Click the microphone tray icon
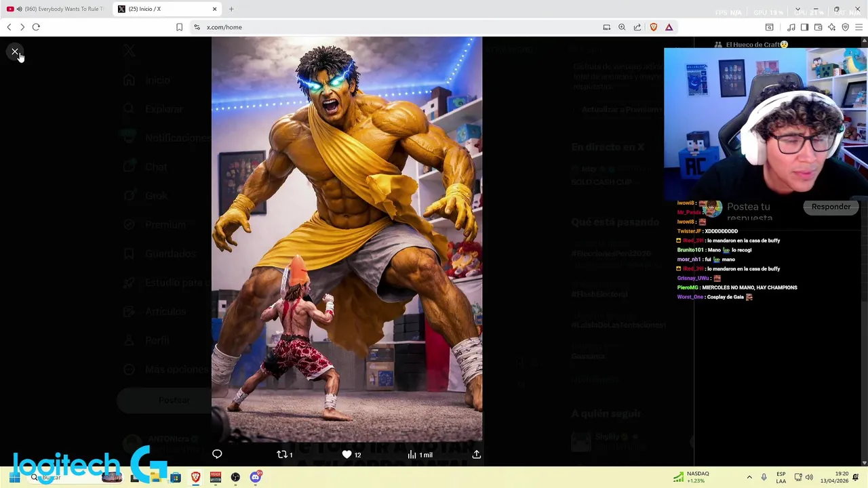The image size is (868, 488). point(764,477)
